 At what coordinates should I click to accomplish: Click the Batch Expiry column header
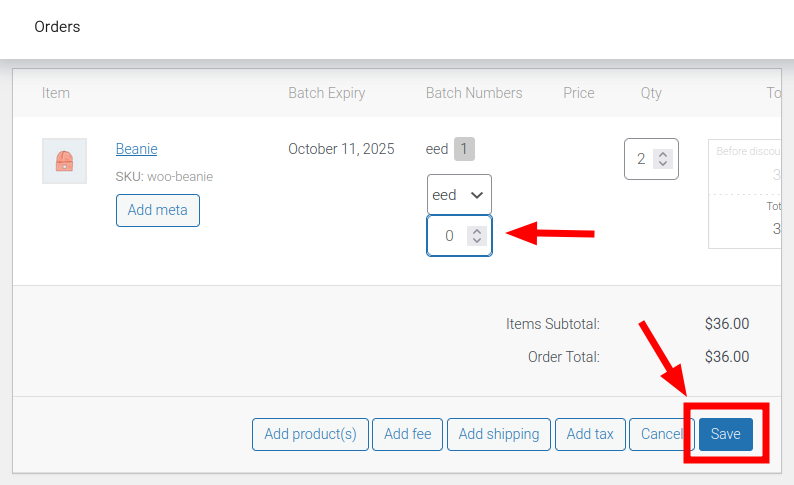[x=326, y=93]
